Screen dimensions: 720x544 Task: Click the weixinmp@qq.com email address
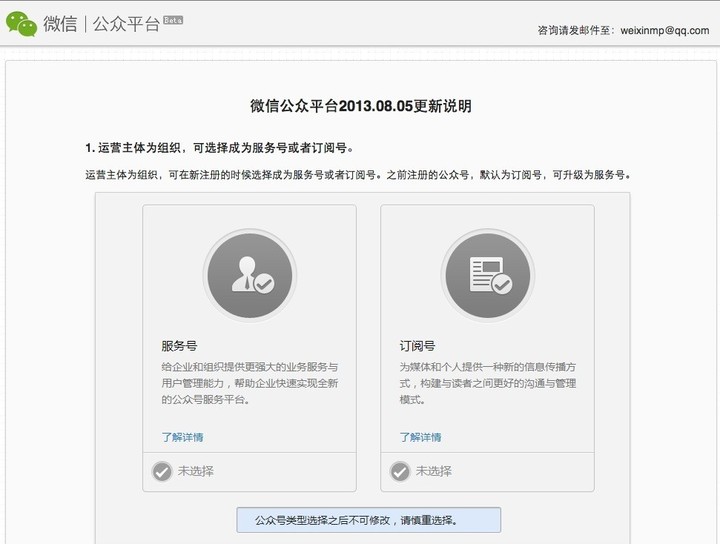665,31
